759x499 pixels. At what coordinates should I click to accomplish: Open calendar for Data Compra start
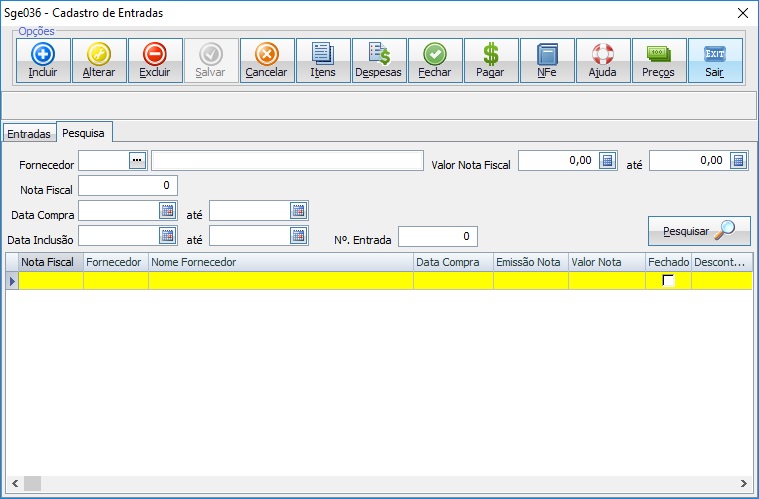(167, 211)
